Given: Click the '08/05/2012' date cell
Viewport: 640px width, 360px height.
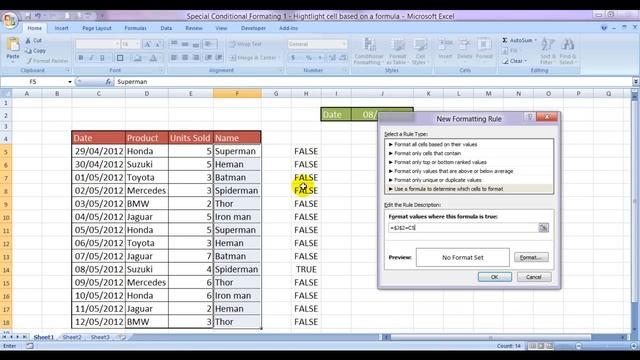Looking at the screenshot, I should tap(98, 269).
